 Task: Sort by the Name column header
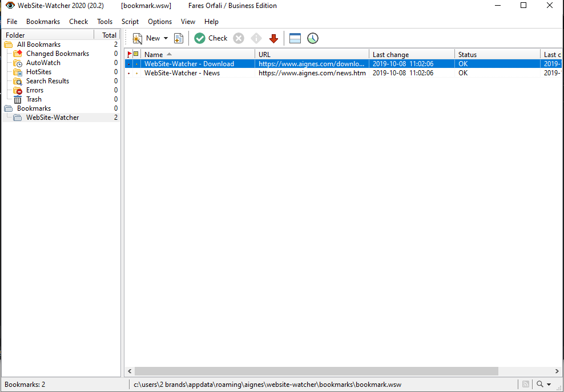198,54
